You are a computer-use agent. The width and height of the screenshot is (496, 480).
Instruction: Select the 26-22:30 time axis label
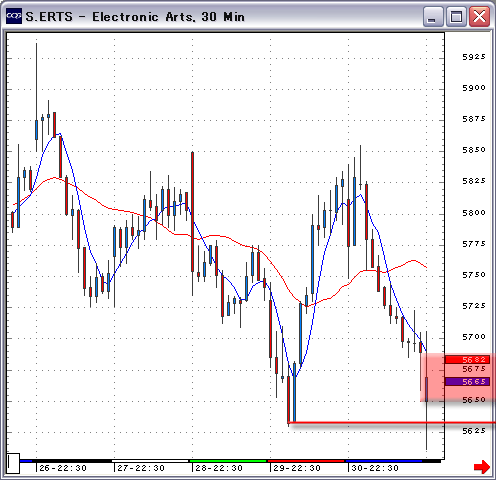[63, 468]
